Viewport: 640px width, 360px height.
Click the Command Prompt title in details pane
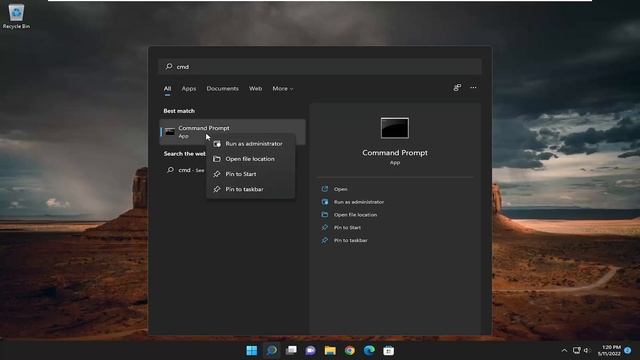[x=395, y=153]
